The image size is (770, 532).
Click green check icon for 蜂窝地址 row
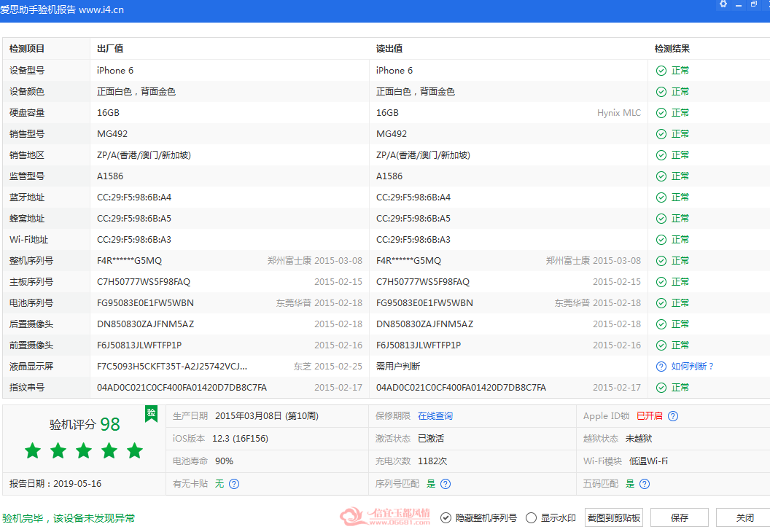pos(661,219)
